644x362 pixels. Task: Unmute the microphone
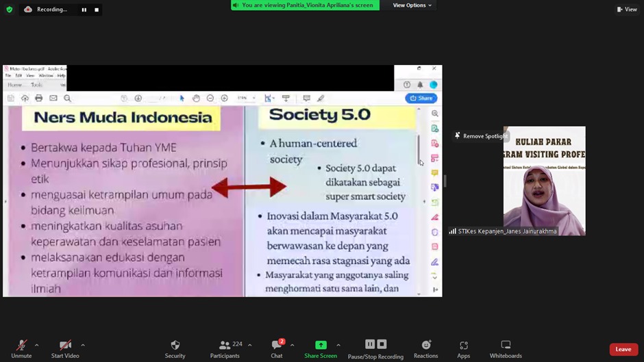pyautogui.click(x=21, y=346)
